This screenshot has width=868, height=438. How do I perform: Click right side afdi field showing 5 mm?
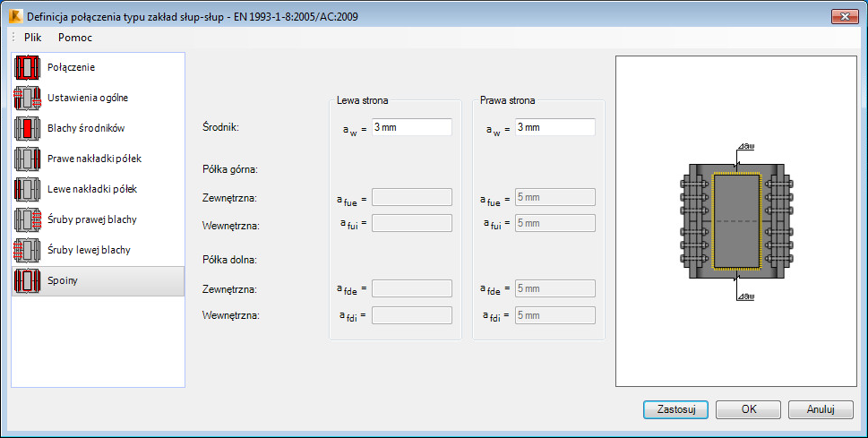555,315
